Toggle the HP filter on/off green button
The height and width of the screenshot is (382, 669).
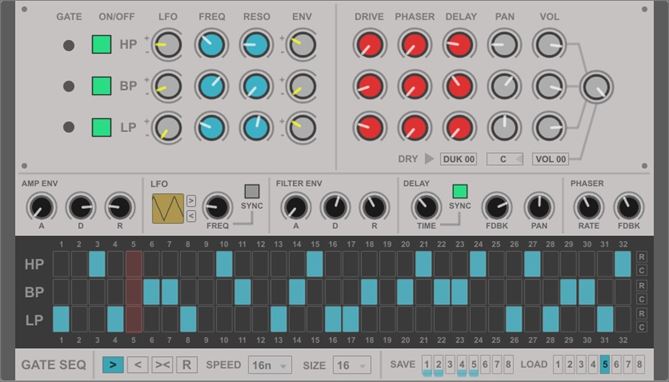[102, 44]
